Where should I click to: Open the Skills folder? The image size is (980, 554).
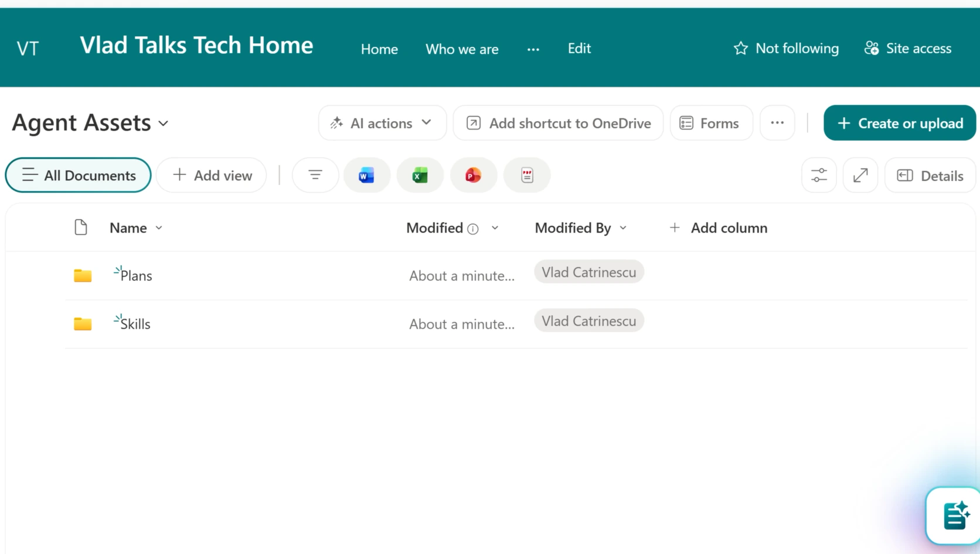click(x=135, y=324)
